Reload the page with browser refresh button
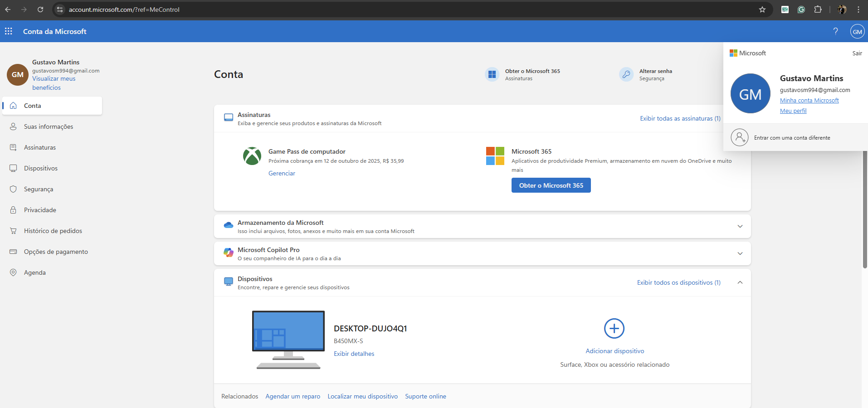Screen dimensions: 868x408 (40, 10)
